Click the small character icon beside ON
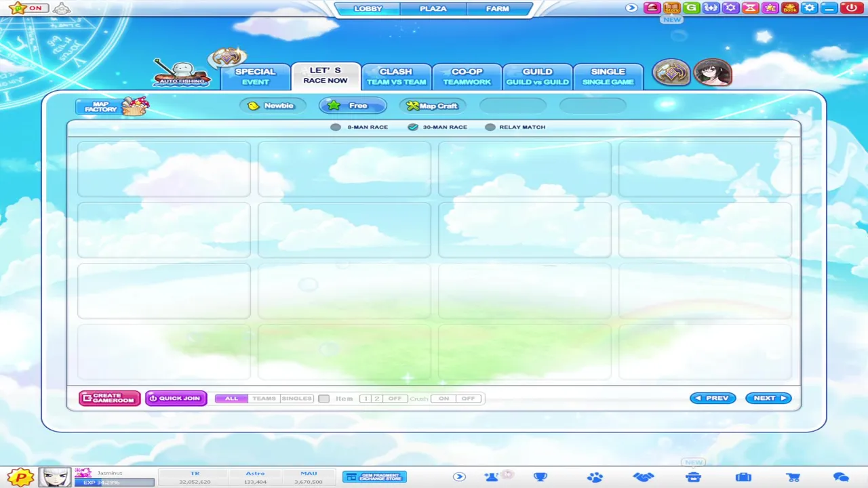Viewport: 868px width, 488px height. (61, 9)
